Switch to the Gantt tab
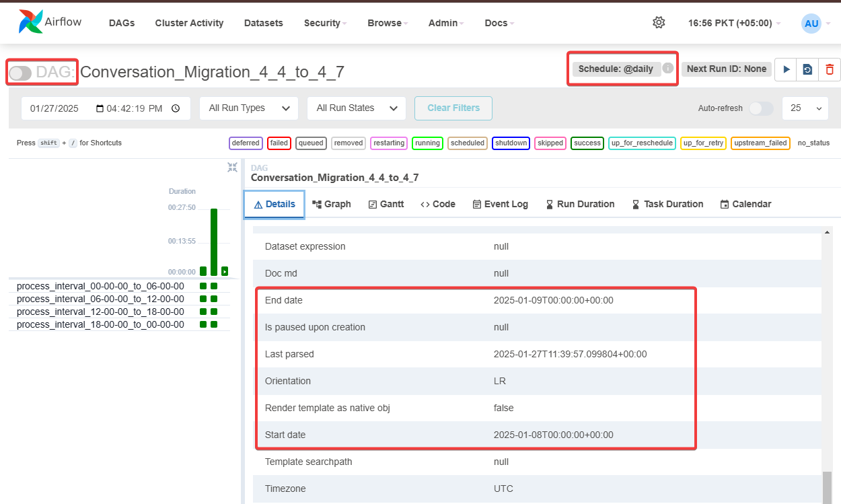 386,204
